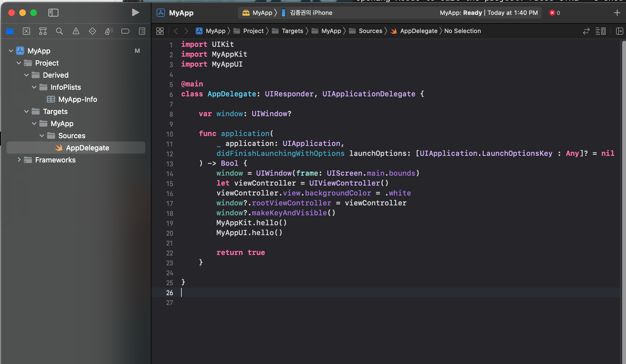Screen dimensions: 626x364
Task: Collapse the Derived folder
Action: (26, 75)
